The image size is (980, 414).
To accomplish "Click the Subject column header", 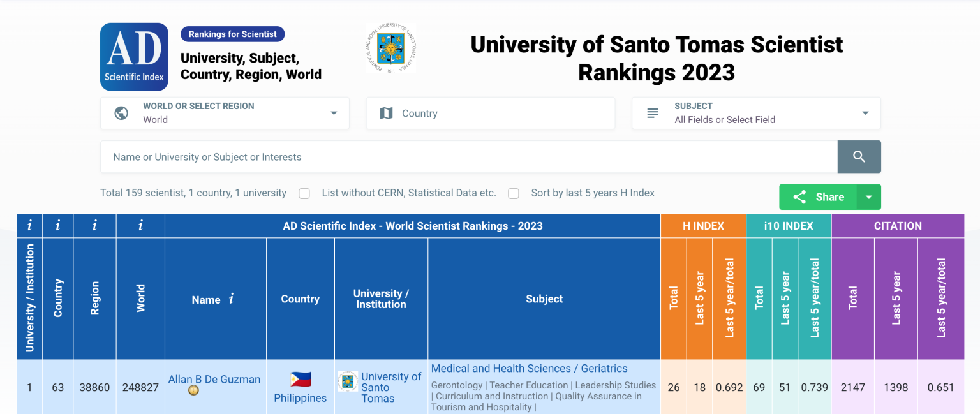I will coord(544,299).
